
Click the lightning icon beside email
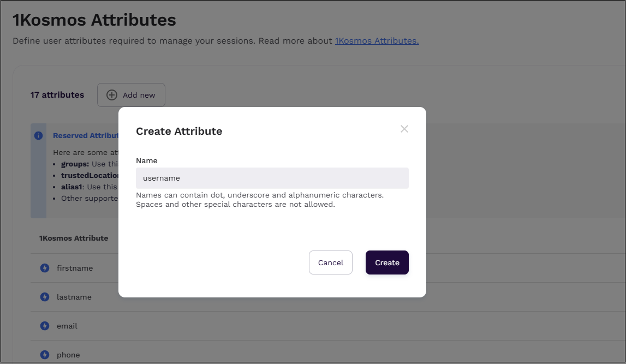(45, 326)
